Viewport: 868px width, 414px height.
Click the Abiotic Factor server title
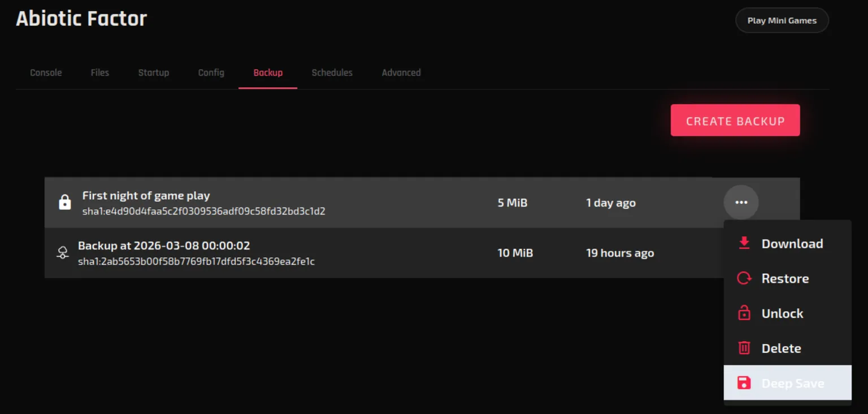click(x=81, y=19)
